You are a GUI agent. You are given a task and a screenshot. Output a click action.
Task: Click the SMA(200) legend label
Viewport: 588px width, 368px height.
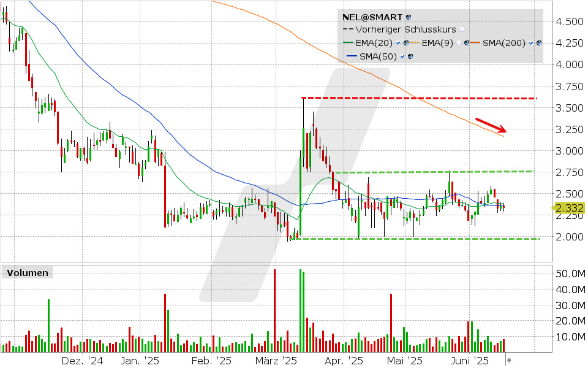504,43
